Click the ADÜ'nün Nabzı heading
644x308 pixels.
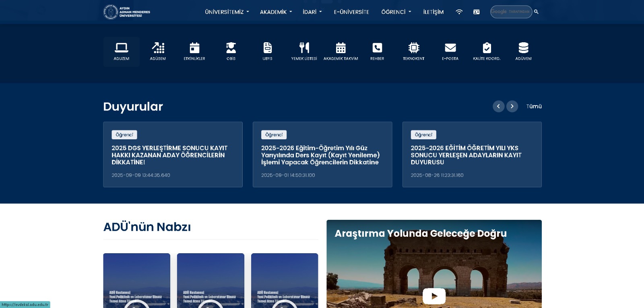pos(147,227)
